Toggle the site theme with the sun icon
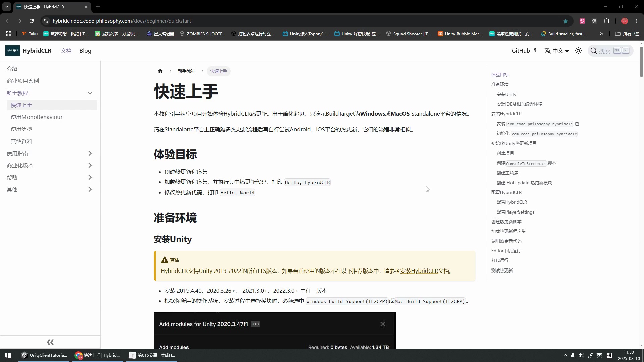The height and width of the screenshot is (362, 644). 578,51
